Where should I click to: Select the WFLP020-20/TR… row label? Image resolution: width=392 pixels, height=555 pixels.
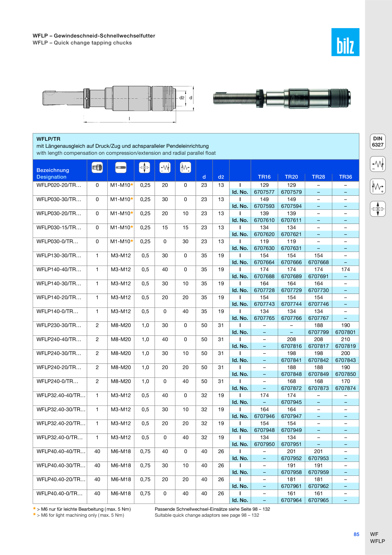click(x=59, y=185)
